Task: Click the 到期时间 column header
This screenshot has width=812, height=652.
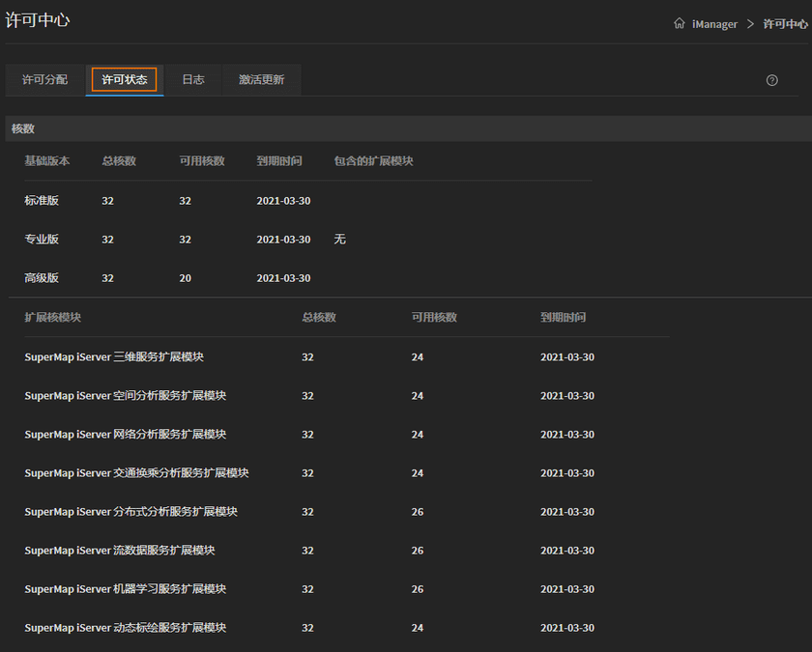Action: (278, 161)
